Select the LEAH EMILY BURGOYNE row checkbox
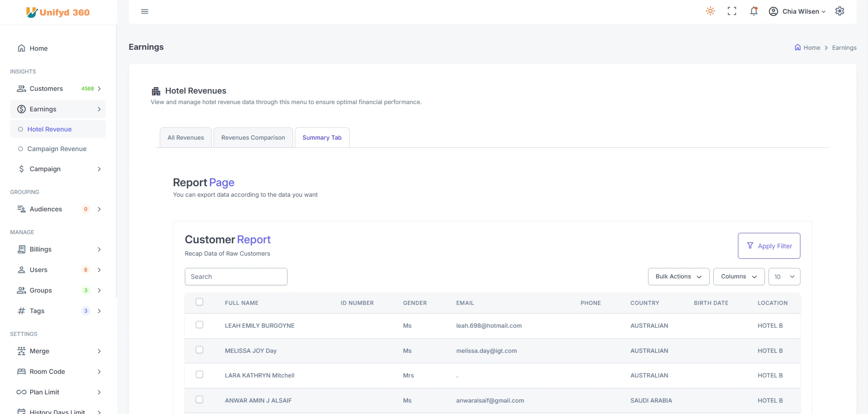The image size is (868, 414). click(x=199, y=325)
